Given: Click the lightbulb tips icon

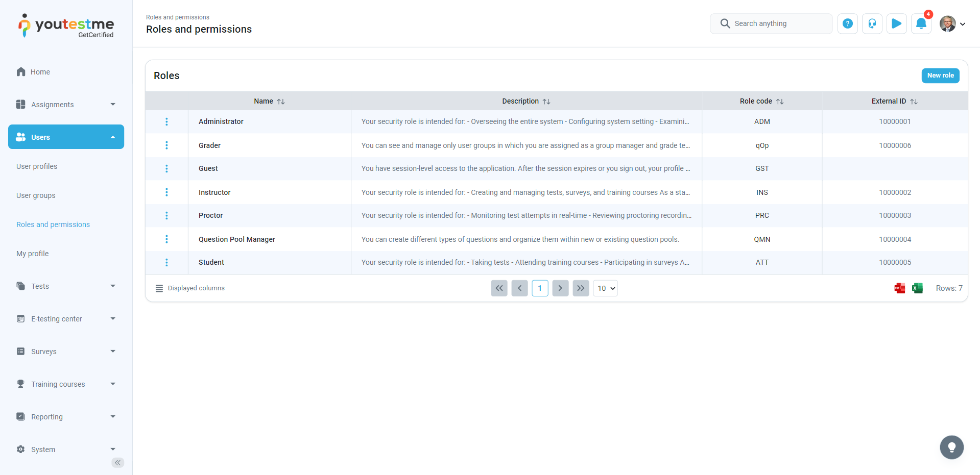Looking at the screenshot, I should click(951, 447).
